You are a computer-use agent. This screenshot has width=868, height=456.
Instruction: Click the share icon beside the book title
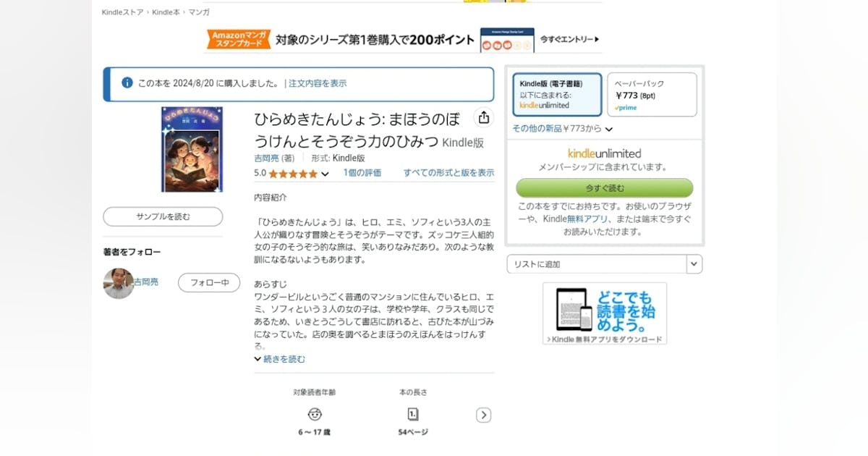coord(484,118)
